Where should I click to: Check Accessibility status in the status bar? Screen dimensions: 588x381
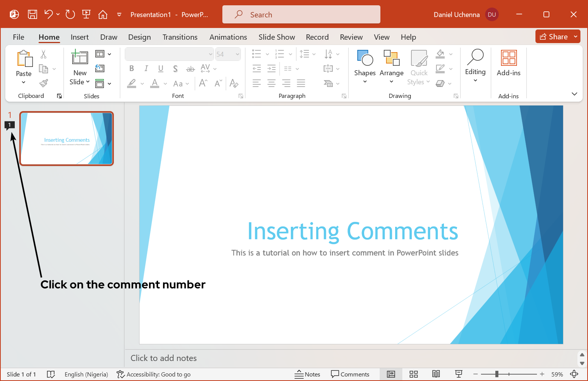pos(154,374)
